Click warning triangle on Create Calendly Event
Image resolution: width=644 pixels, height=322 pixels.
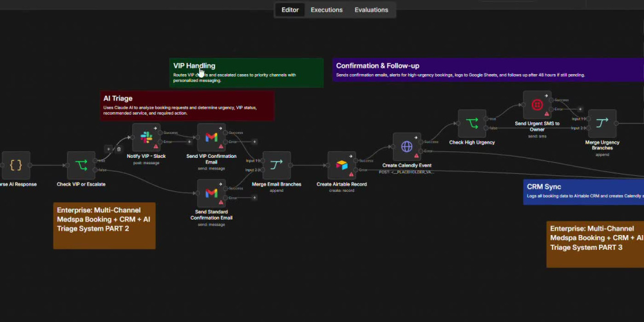pos(417,156)
